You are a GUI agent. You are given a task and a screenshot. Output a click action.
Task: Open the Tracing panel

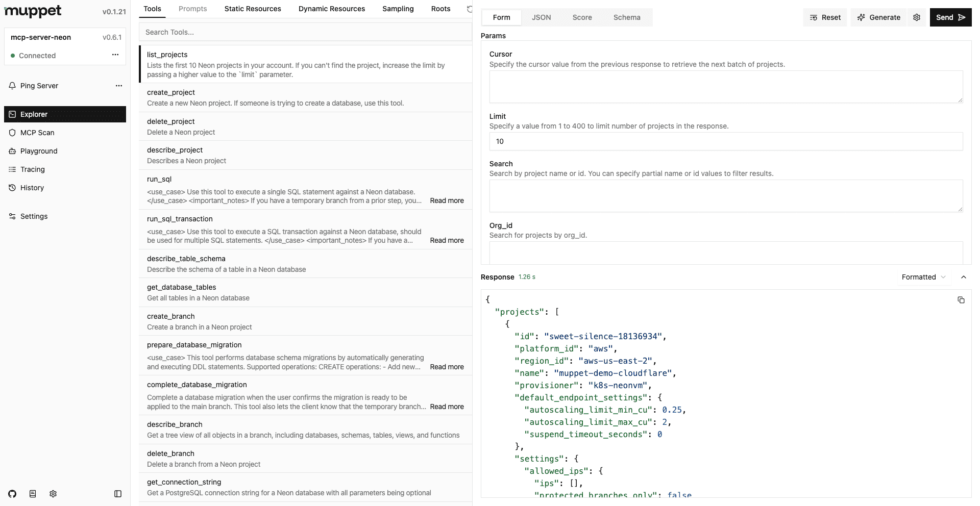click(33, 169)
